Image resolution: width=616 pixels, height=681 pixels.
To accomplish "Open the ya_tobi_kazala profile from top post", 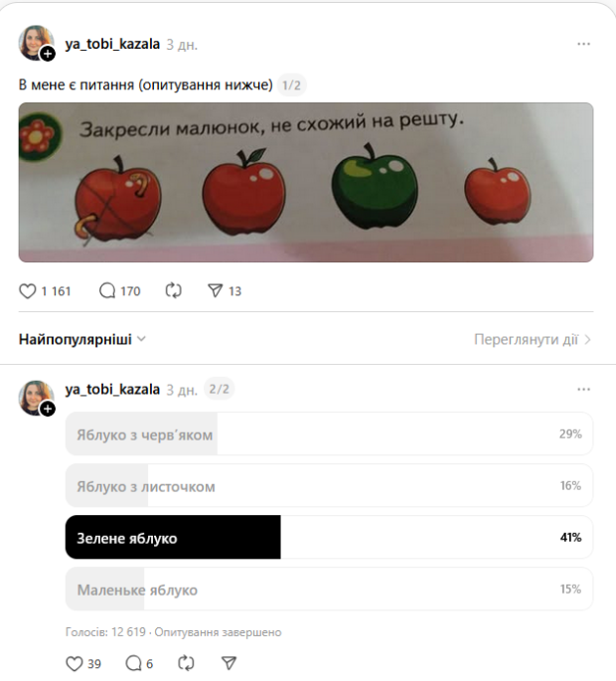I will click(112, 44).
